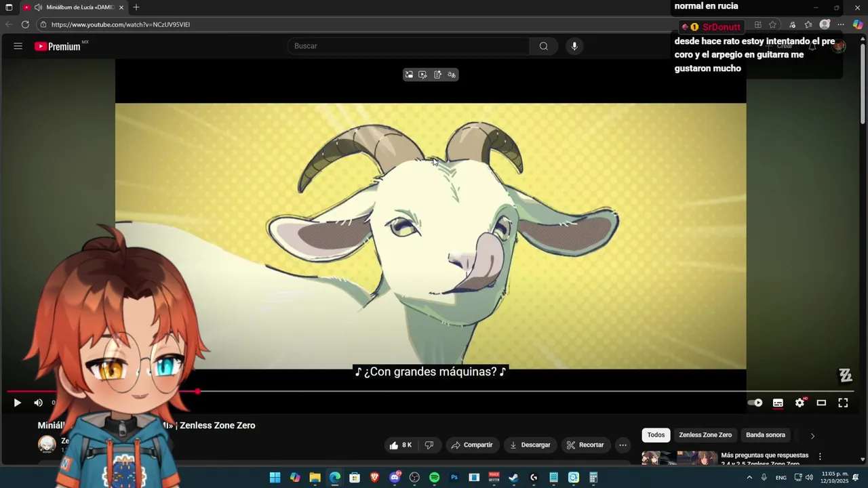Switch to theater mode
The image size is (868, 488).
click(821, 403)
